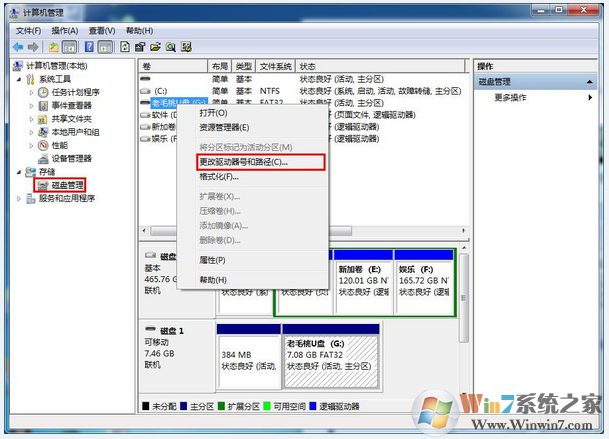Image resolution: width=609 pixels, height=439 pixels.
Task: Click the 布局 column header
Action: coord(220,66)
